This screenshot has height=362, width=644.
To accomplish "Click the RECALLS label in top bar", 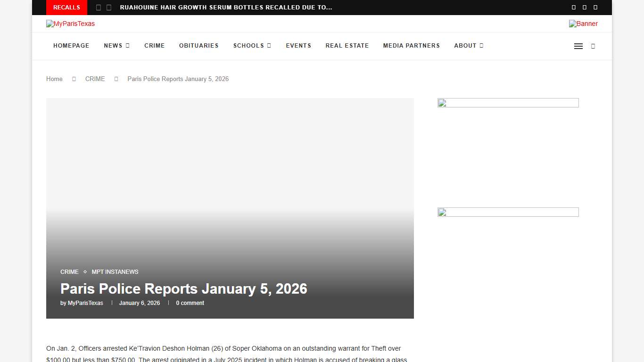I will pyautogui.click(x=66, y=7).
